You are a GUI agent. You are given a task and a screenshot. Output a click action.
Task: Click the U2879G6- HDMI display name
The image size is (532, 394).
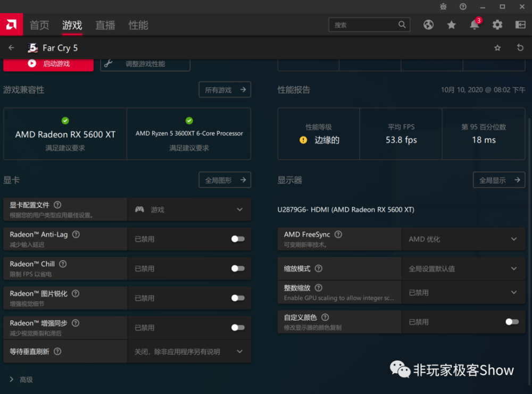pos(346,209)
